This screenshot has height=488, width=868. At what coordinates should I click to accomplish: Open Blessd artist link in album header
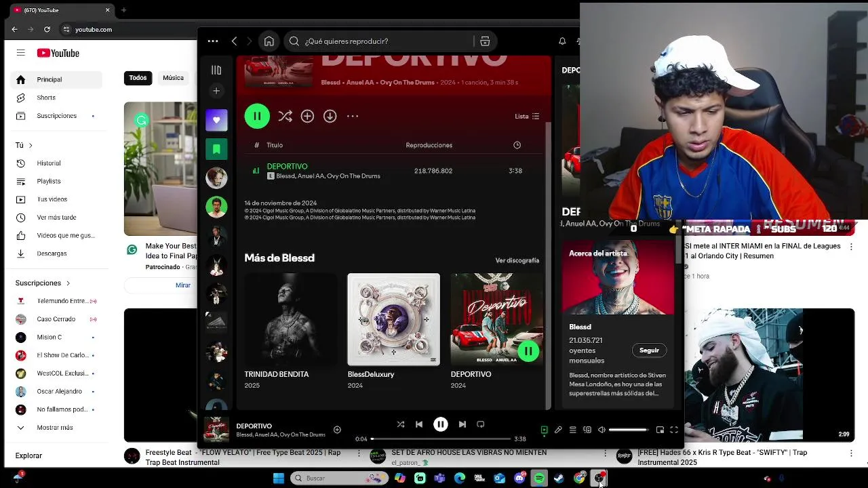330,83
